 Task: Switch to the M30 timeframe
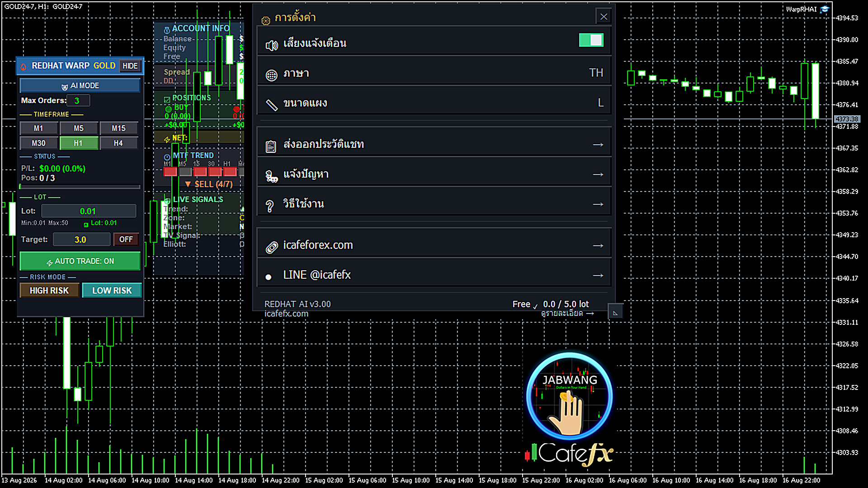39,143
